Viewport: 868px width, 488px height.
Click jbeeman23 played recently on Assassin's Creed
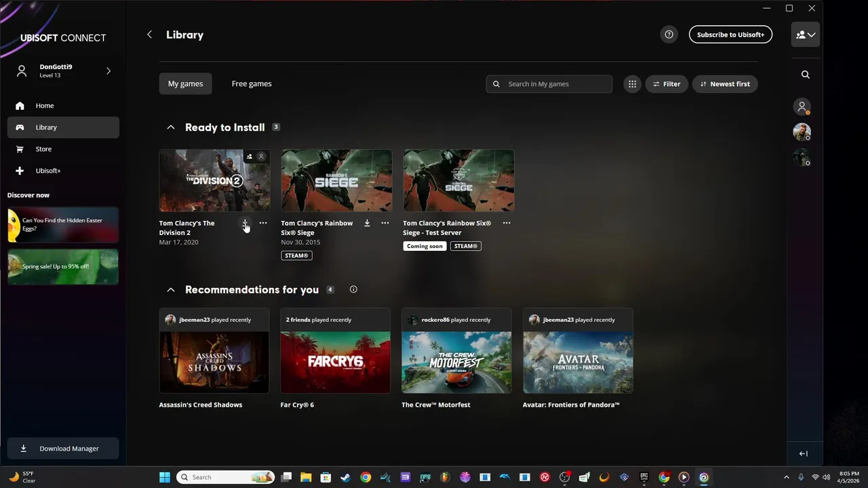click(x=214, y=320)
